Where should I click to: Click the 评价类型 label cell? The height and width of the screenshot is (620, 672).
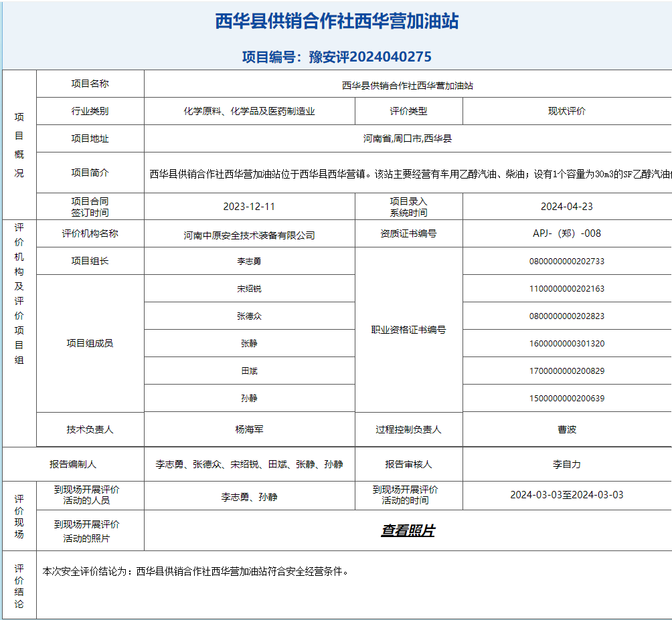point(409,111)
